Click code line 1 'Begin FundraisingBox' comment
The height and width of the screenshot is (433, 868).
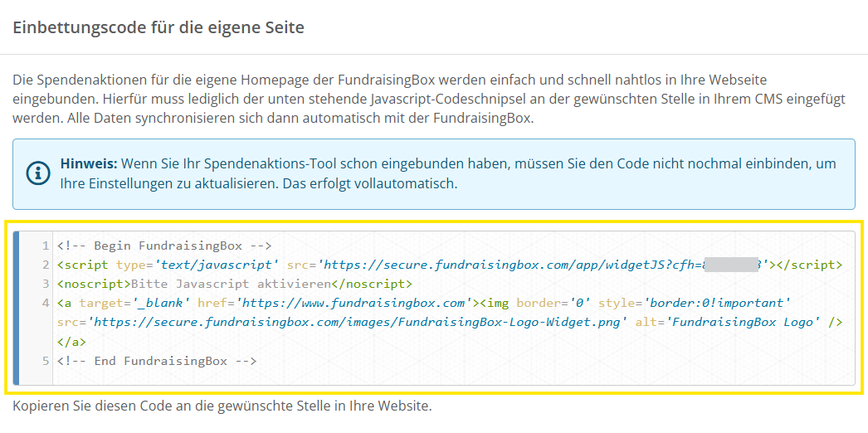[x=163, y=246]
